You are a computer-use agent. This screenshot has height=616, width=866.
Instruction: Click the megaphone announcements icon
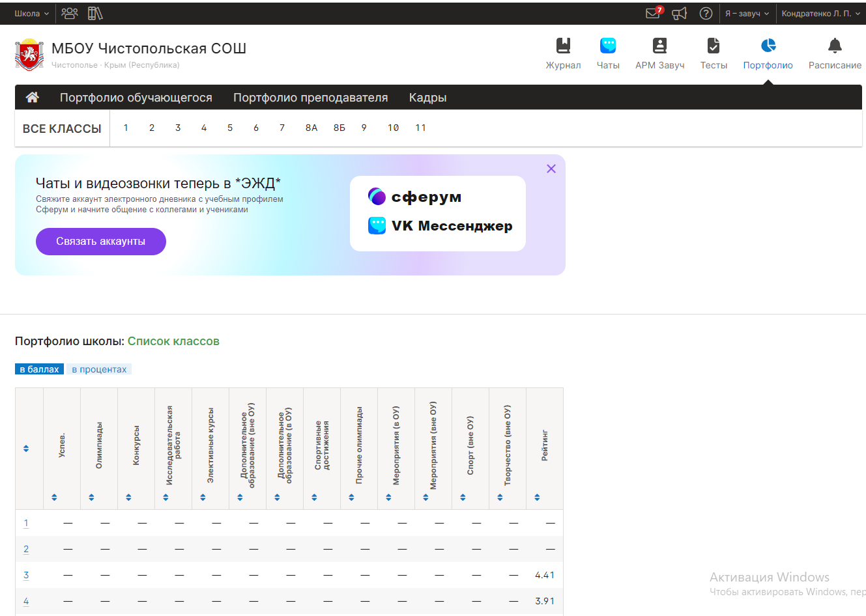coord(680,14)
